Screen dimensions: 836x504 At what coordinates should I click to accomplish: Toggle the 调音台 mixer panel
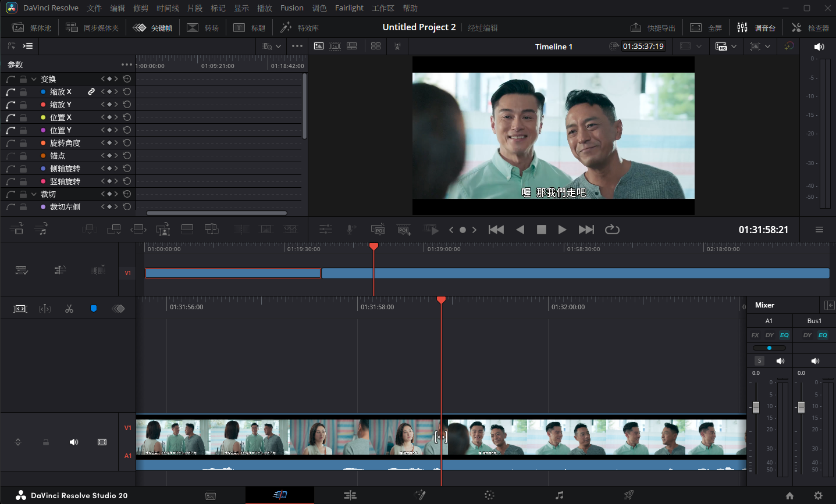(x=756, y=27)
